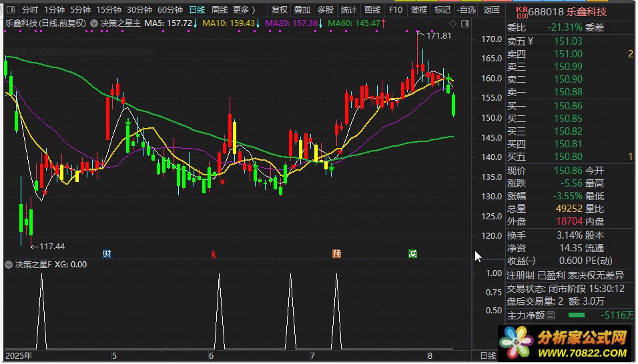Screen dimensions: 638x364
Task: Switch to the 60分钟 chart period
Action: (170, 9)
